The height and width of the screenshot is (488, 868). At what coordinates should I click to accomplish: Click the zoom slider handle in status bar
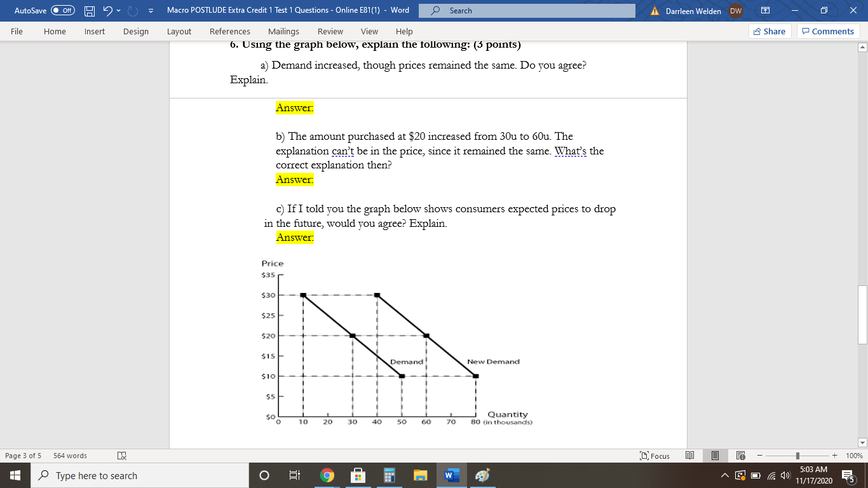[x=797, y=456]
